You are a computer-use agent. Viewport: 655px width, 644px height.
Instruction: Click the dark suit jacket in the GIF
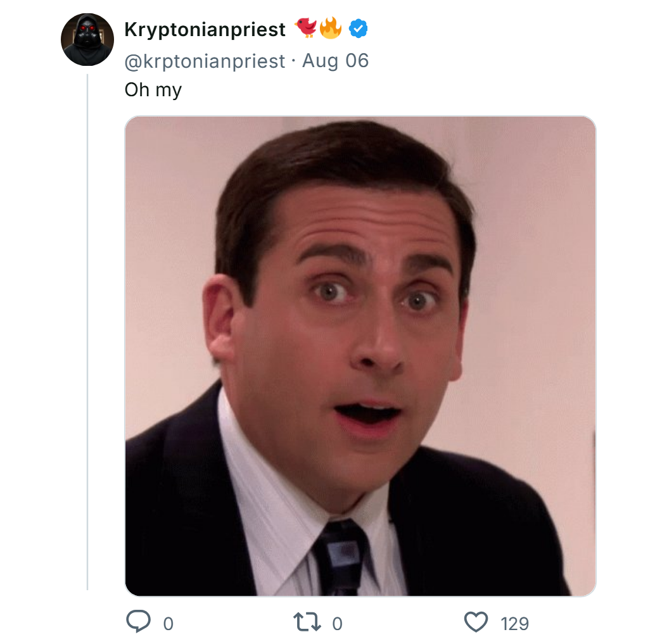pyautogui.click(x=177, y=507)
